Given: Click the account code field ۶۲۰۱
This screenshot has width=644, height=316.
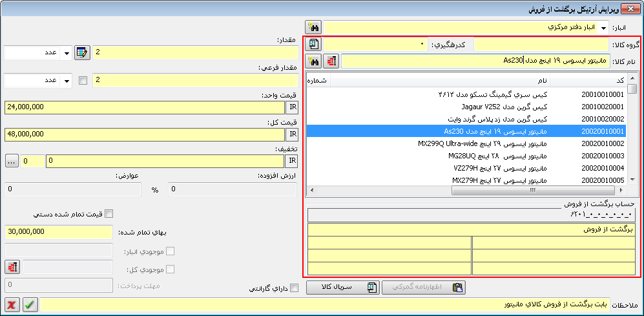Looking at the screenshot, I should 472,215.
